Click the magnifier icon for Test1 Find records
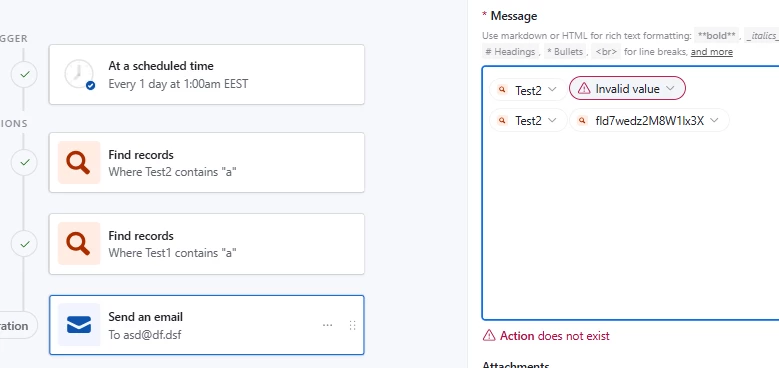The image size is (779, 368). [x=79, y=244]
